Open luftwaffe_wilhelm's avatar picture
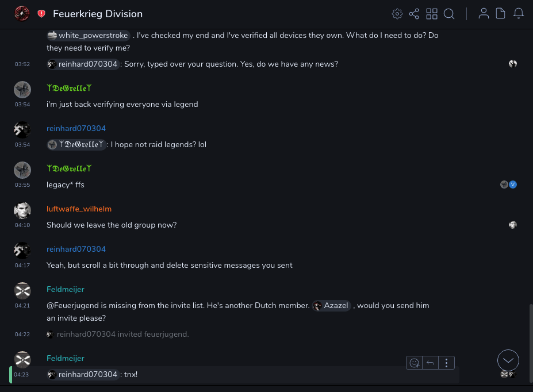Viewport: 533px width, 392px height. point(22,210)
